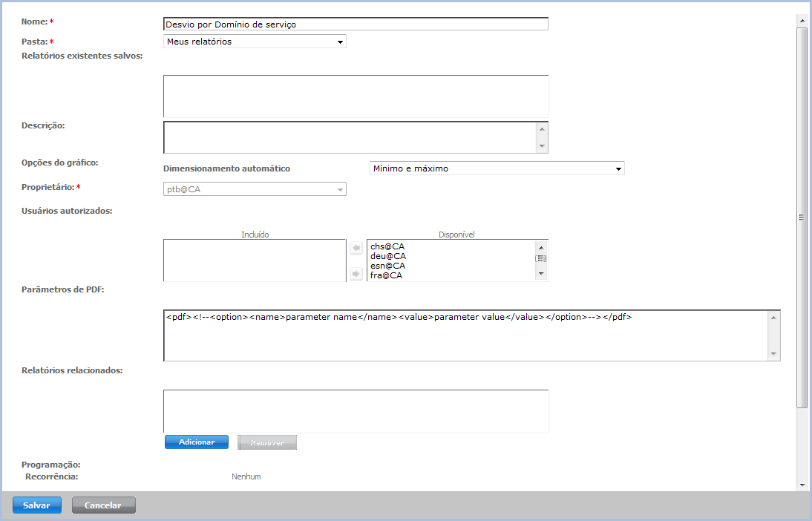Select deu@CA in the Disponível list
This screenshot has height=521, width=812.
388,256
